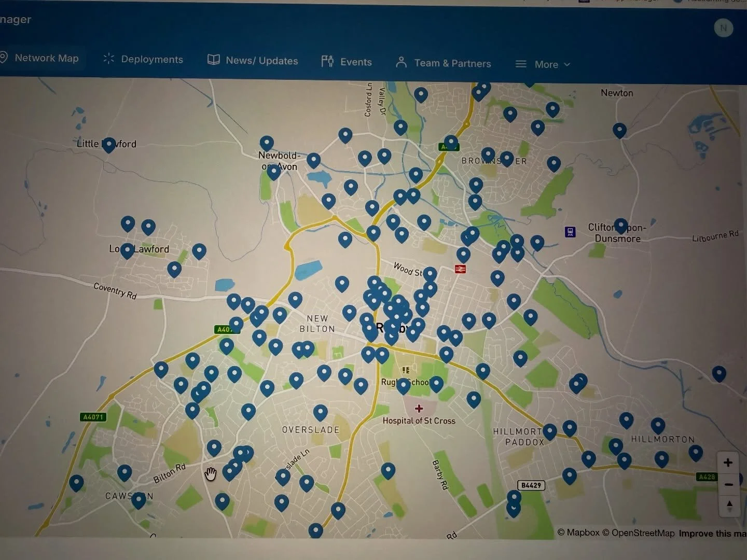747x560 pixels.
Task: Select the map pin on Little Lawford
Action: click(x=108, y=145)
